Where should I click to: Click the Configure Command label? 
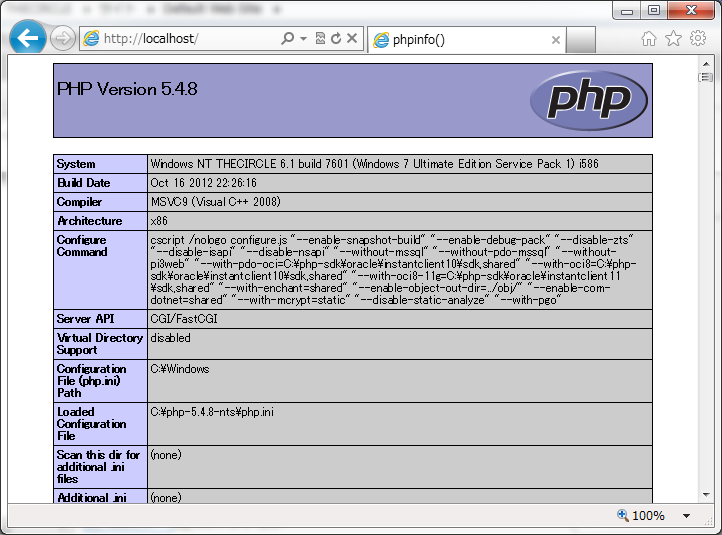(x=82, y=246)
